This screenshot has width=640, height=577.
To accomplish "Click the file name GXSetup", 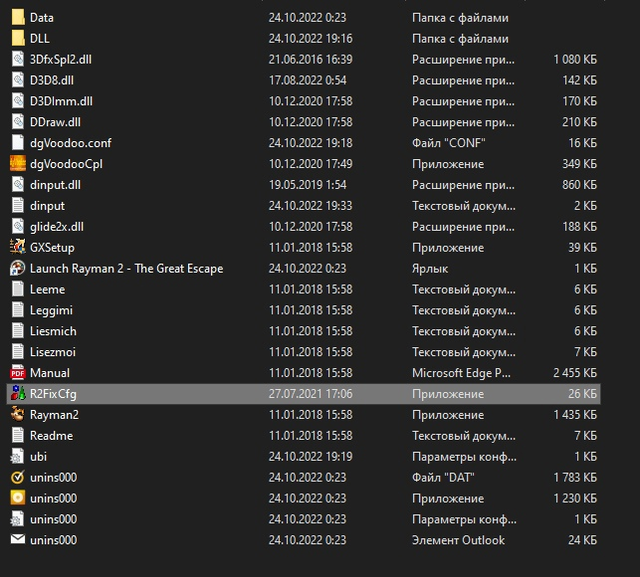I will 52,247.
